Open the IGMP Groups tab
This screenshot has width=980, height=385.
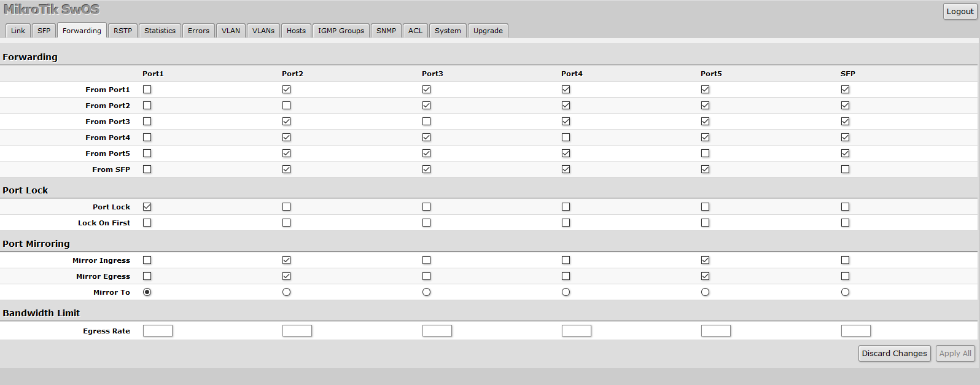(x=341, y=31)
